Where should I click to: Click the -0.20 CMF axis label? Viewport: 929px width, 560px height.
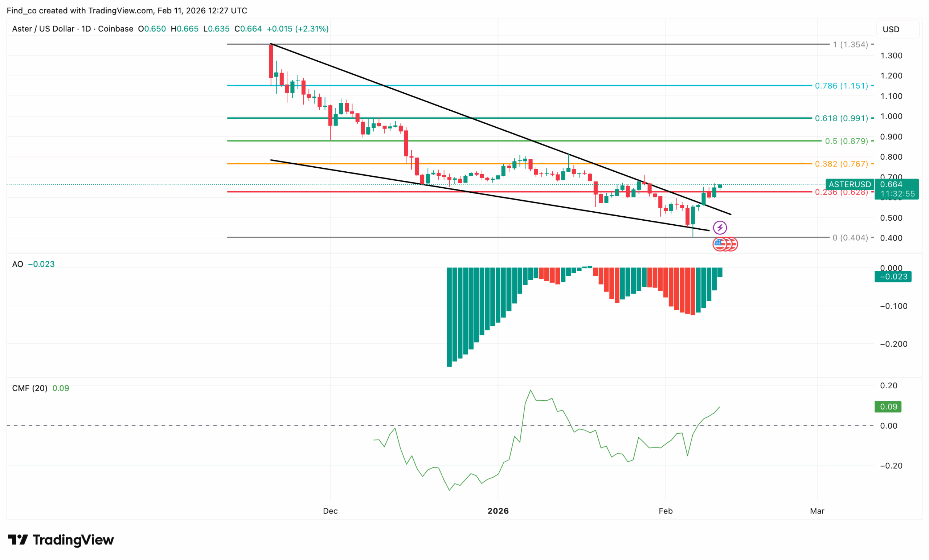point(891,466)
